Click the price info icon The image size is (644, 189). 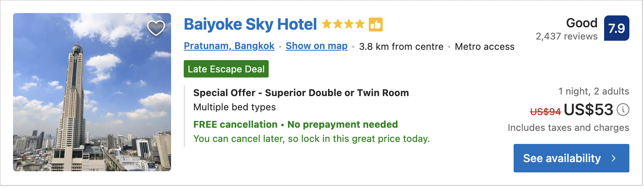pyautogui.click(x=623, y=110)
